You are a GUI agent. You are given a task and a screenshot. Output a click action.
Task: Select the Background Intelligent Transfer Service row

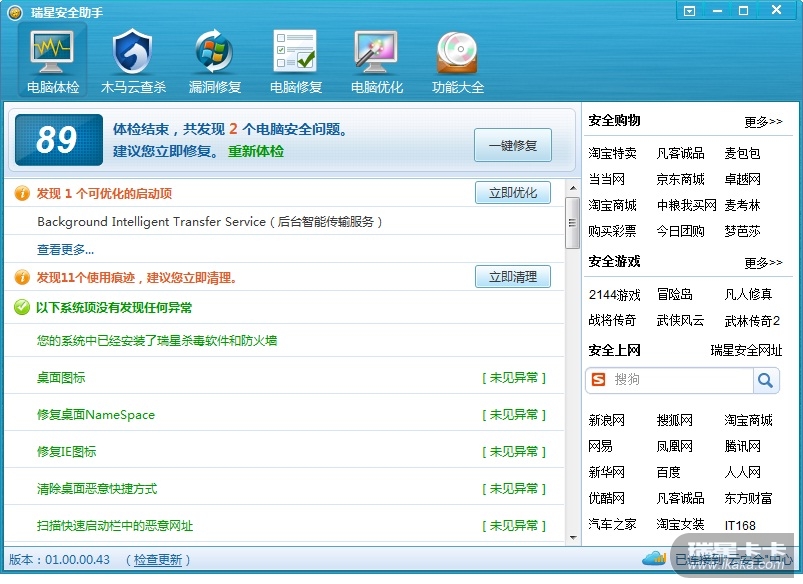pos(284,222)
